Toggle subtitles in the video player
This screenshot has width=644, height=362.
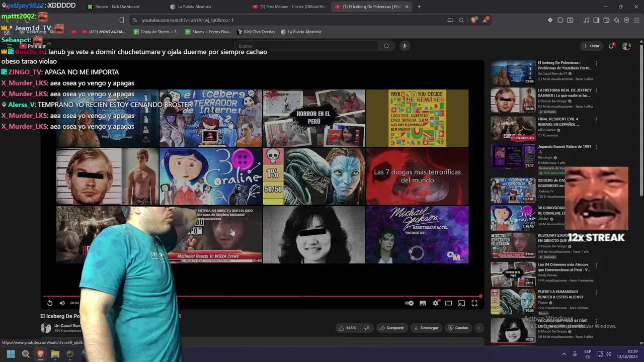click(423, 303)
